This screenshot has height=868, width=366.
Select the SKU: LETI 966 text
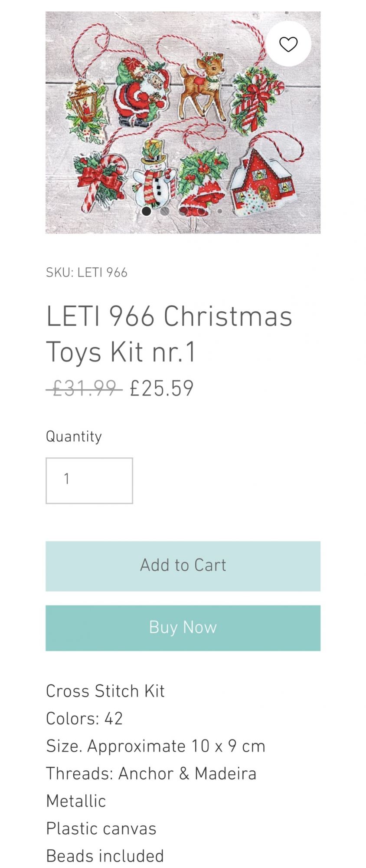coord(87,273)
